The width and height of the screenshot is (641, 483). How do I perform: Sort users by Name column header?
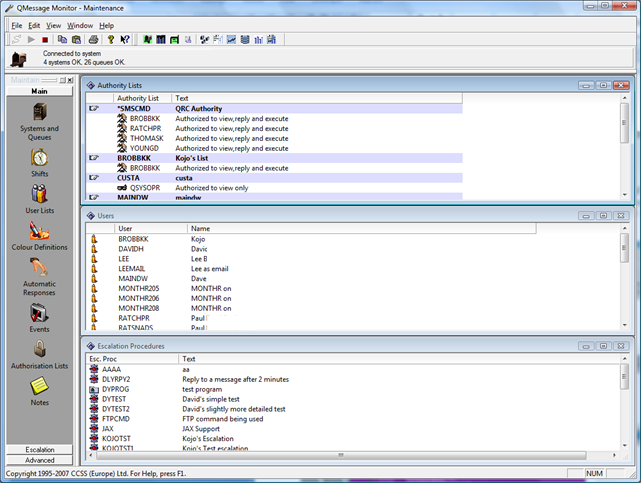coord(200,228)
